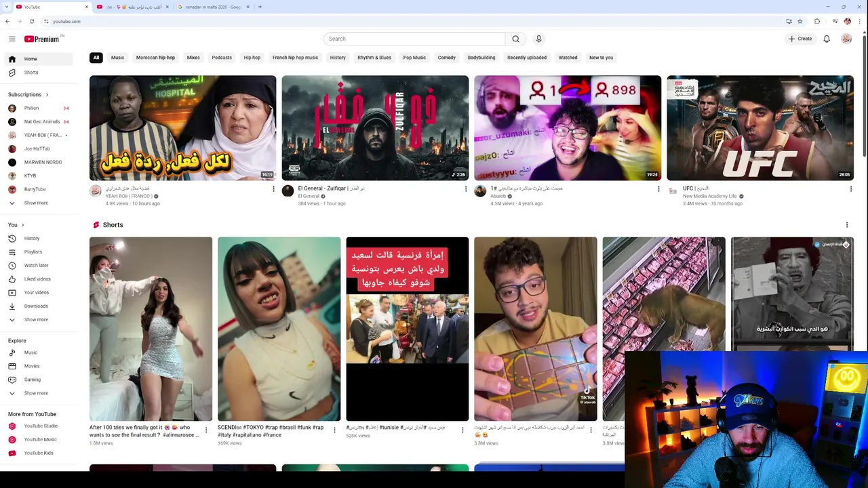Select the Rhythm & Blues chip
The height and width of the screenshot is (488, 868).
click(374, 58)
